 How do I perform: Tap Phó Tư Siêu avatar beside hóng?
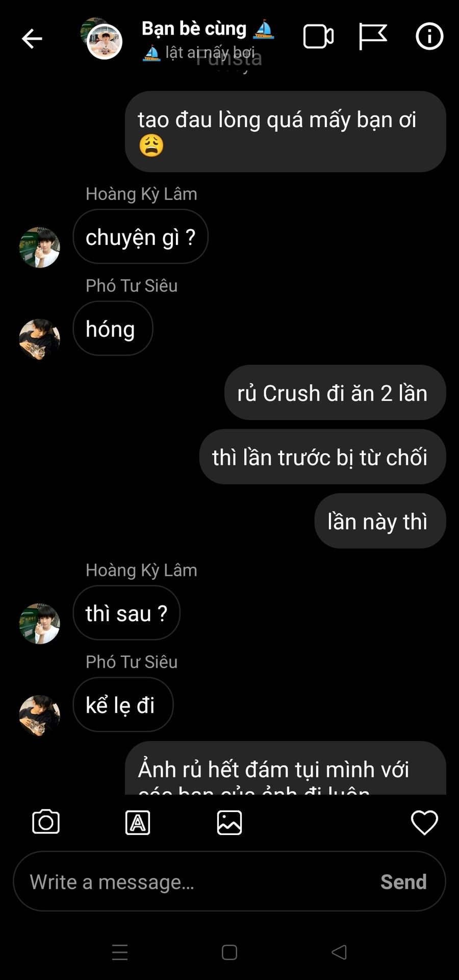coord(39,339)
